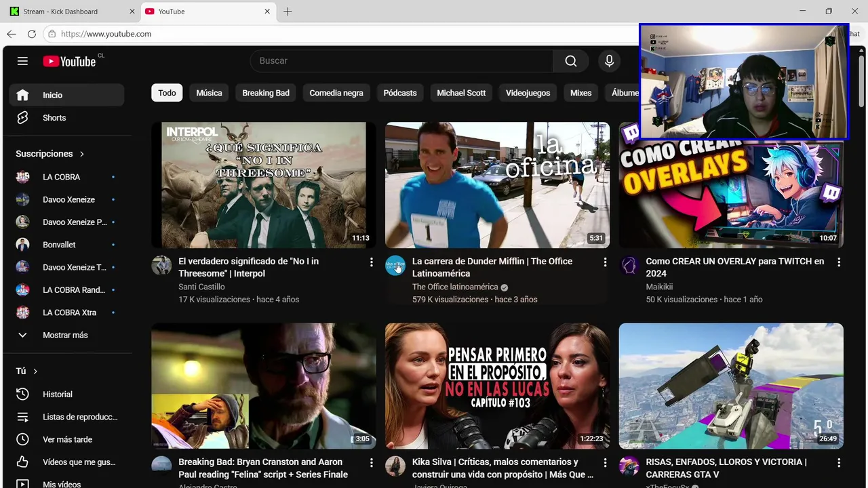868x488 pixels.
Task: Open options menu for Dunder Mifflin video
Action: [605, 262]
